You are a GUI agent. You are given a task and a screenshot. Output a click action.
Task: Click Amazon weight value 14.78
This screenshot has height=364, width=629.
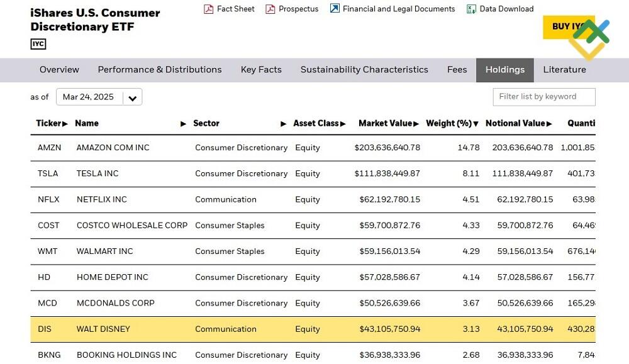tap(469, 148)
